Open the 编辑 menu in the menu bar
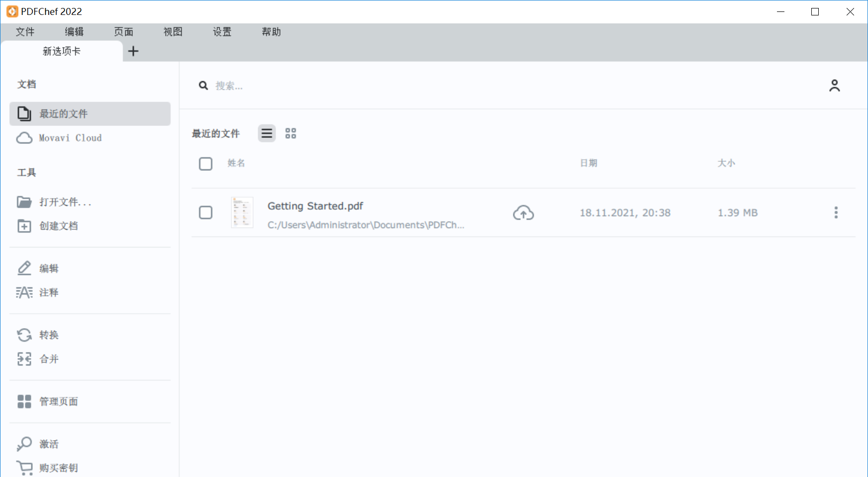Screen dimensions: 868x477 74,32
